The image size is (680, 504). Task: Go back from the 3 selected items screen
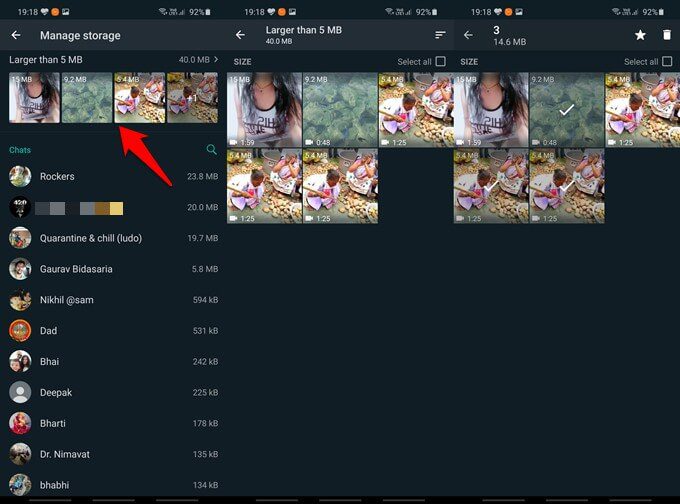tap(468, 35)
